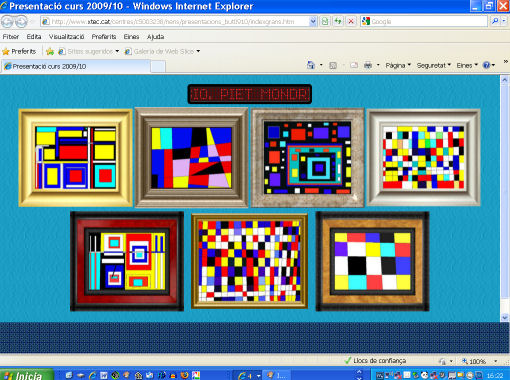Open the Seguretat dropdown menu

434,65
